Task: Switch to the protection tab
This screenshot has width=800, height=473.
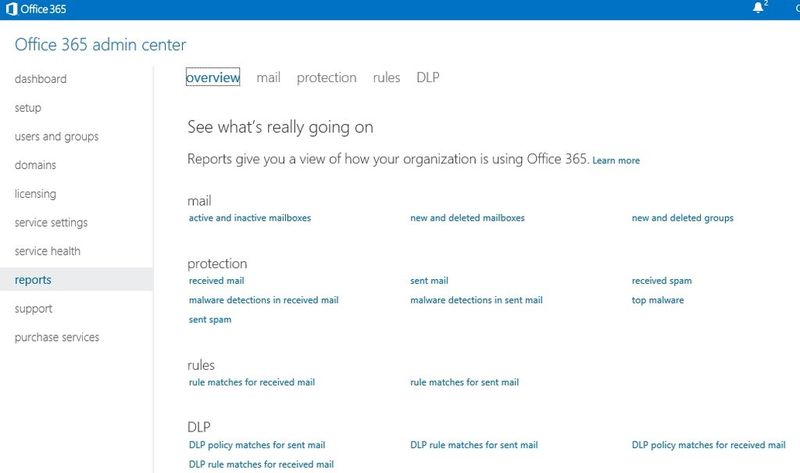Action: (327, 78)
